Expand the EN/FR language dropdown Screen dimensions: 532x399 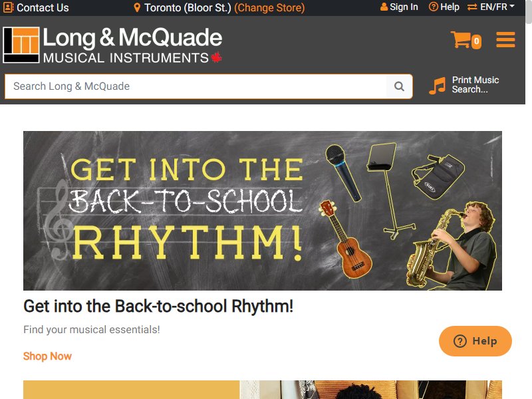click(491, 7)
